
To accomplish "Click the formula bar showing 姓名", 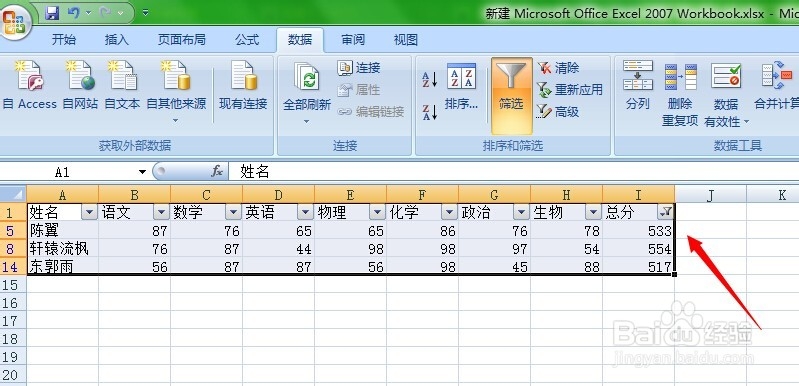I will click(514, 172).
